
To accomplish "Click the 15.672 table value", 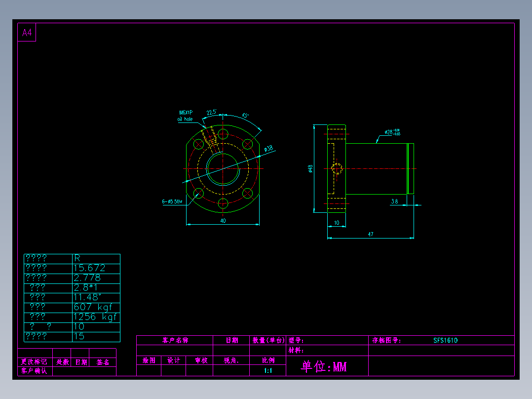I will tap(90, 268).
